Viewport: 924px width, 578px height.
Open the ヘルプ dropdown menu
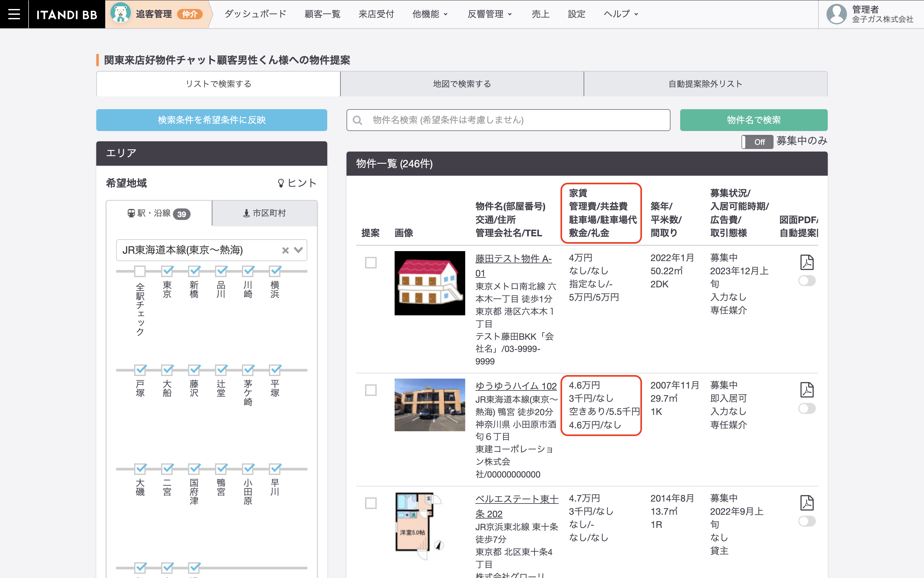pos(621,14)
